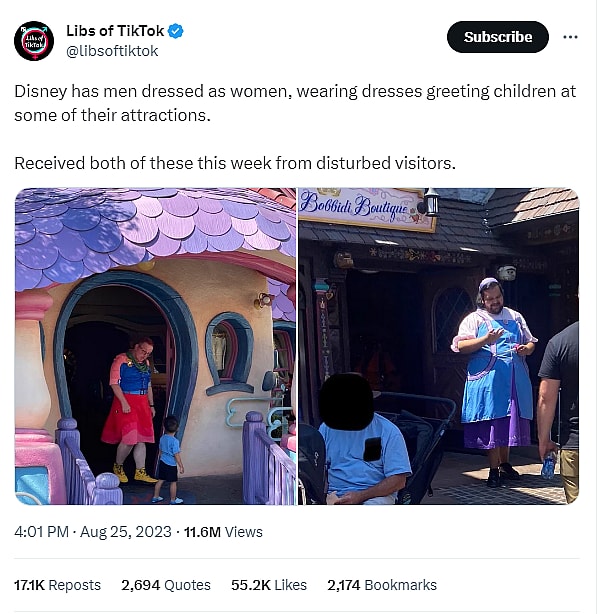Click the 2,174 Bookmarks count
600x614 pixels.
click(382, 585)
